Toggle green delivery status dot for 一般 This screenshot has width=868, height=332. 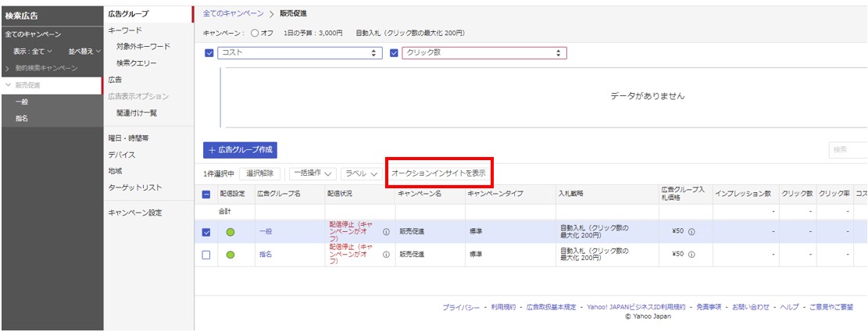pos(230,233)
